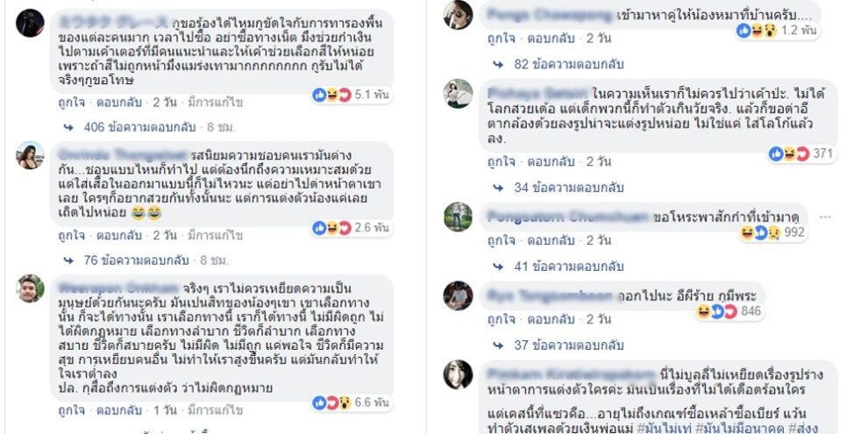Click ตอบกลับ under the 2.6 พัน comment
868x434 pixels.
(x=119, y=235)
